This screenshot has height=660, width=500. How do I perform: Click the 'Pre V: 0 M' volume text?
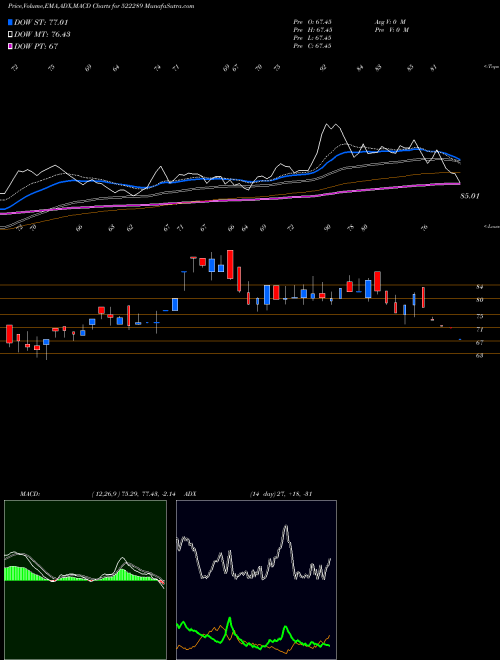pyautogui.click(x=391, y=30)
